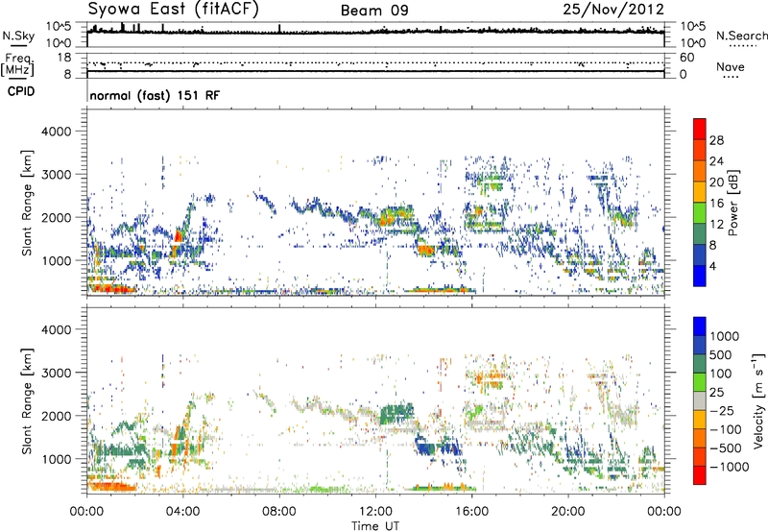Click the "Velocity [m s-1]" color bar label
The image size is (768, 532).
[x=759, y=400]
